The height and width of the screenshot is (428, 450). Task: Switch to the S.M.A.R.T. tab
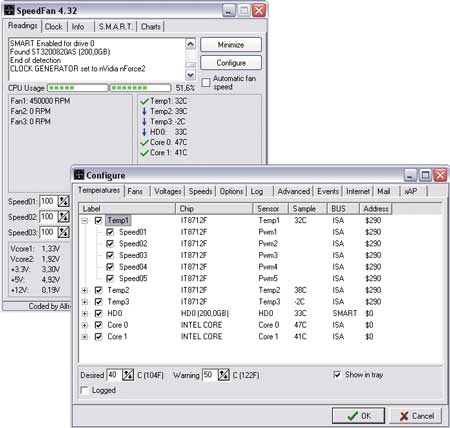[116, 27]
